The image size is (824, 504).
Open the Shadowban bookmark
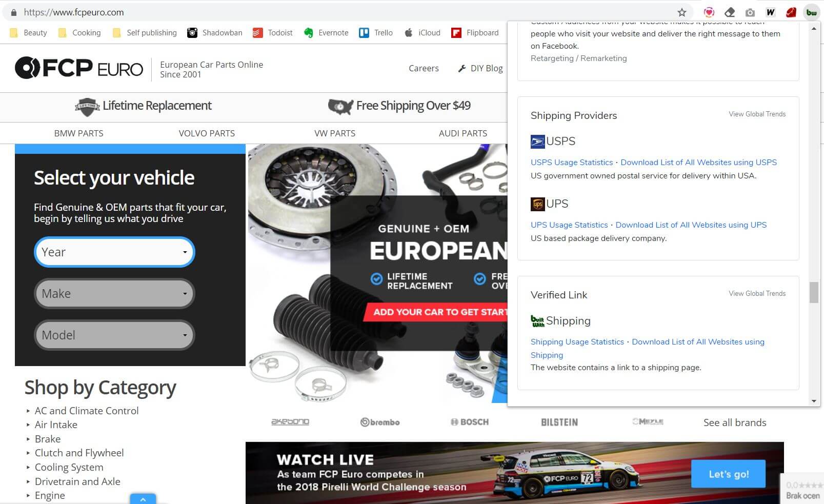[x=215, y=33]
